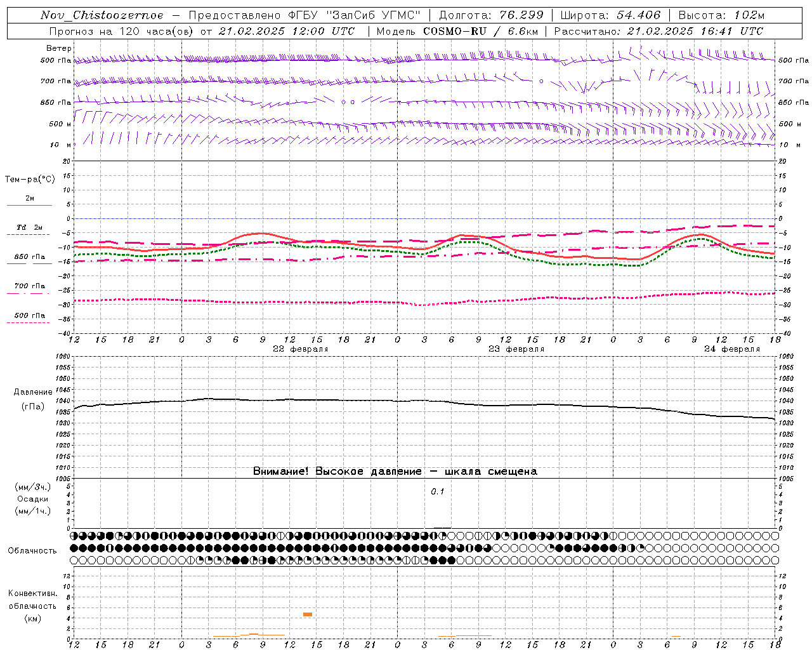812x650 pixels.
Task: Click the Конвективн. облачность label
Action: (32, 599)
